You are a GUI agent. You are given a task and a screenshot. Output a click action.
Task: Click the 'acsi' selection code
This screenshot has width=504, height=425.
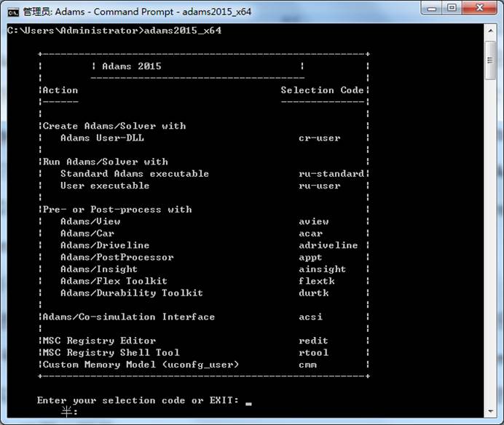(310, 317)
